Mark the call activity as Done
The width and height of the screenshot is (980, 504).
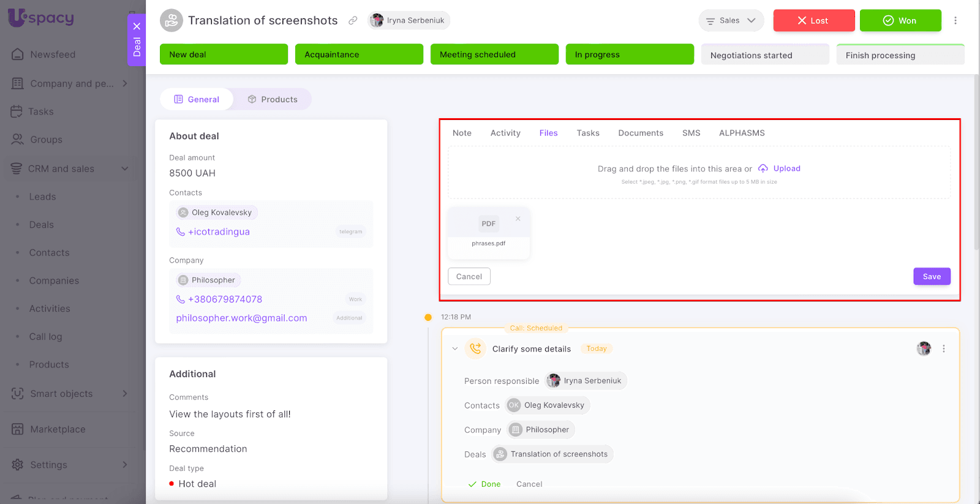484,484
